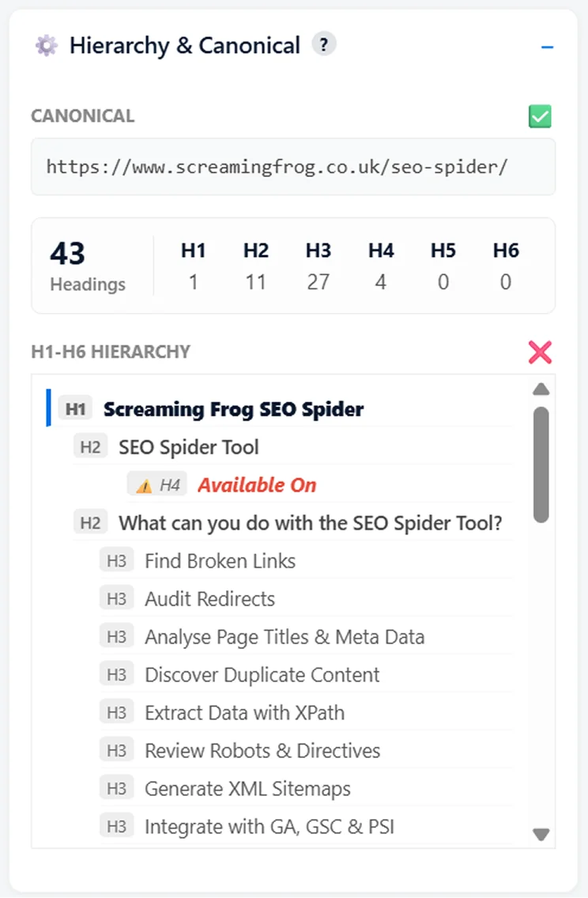588x898 pixels.
Task: Click the red X beside H1-H6 HIERARCHY
Action: pyautogui.click(x=540, y=353)
